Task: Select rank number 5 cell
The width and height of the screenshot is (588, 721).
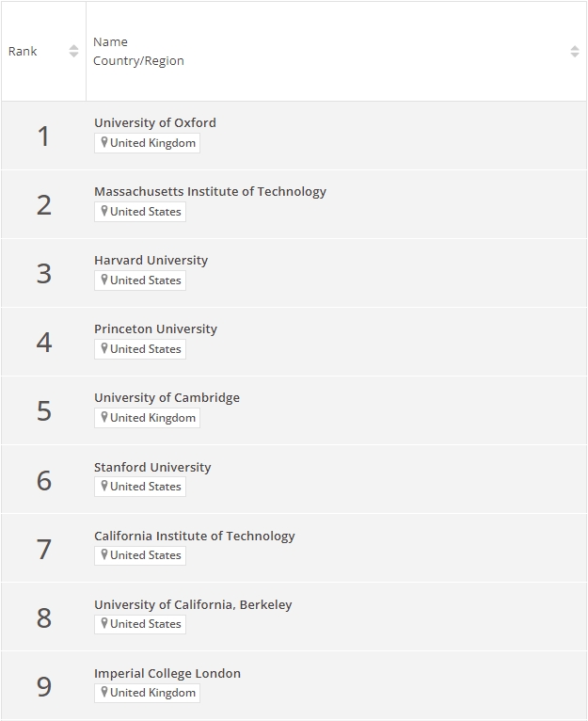Action: click(43, 410)
